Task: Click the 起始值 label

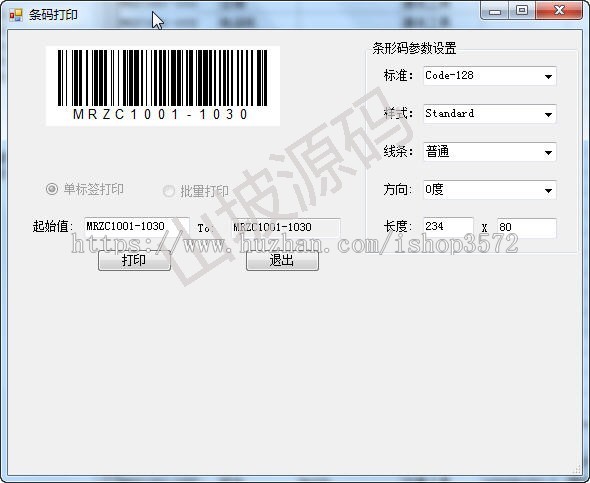Action: click(53, 226)
